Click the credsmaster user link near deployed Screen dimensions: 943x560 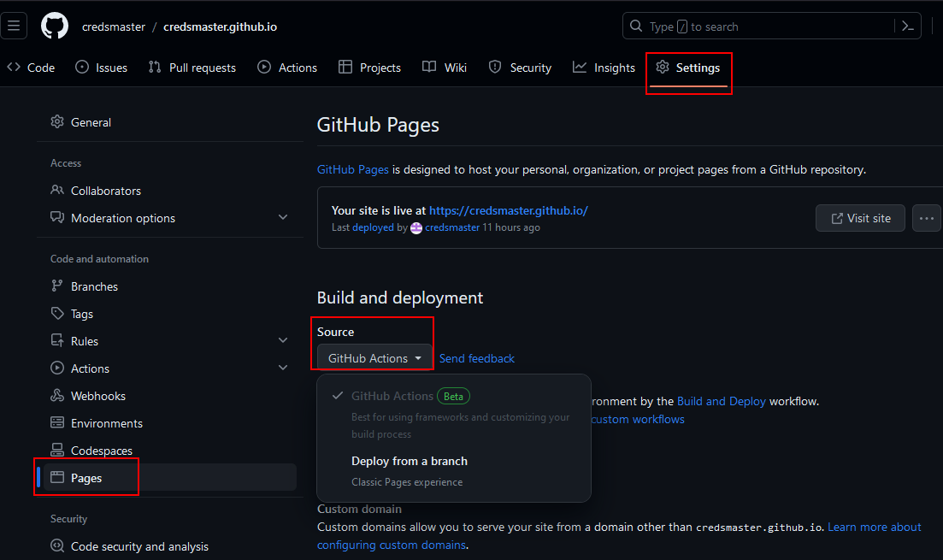452,227
